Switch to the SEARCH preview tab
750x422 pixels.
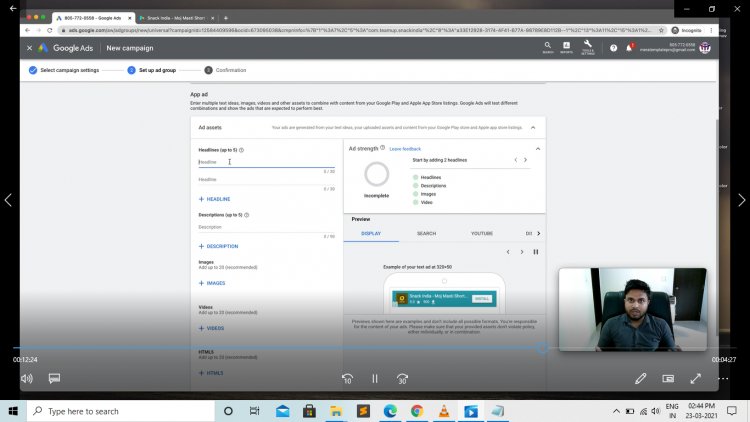(426, 233)
